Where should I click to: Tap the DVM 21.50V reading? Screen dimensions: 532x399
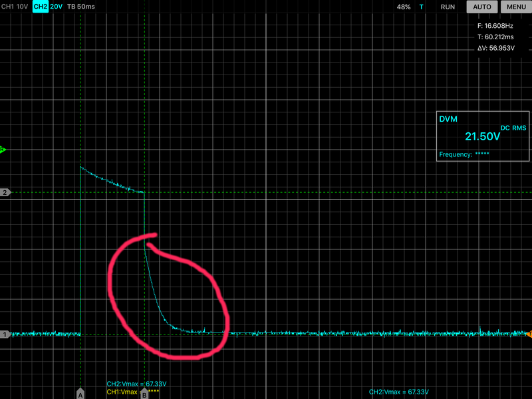(x=482, y=136)
